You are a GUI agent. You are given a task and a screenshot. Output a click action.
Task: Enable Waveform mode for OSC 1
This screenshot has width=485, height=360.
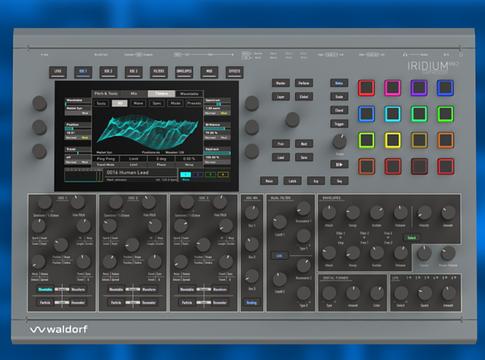click(x=78, y=289)
